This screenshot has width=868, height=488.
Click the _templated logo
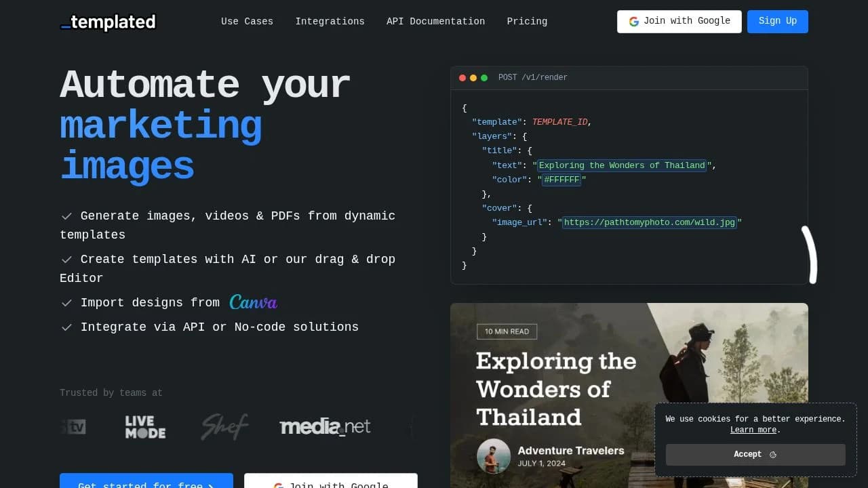[x=108, y=22]
